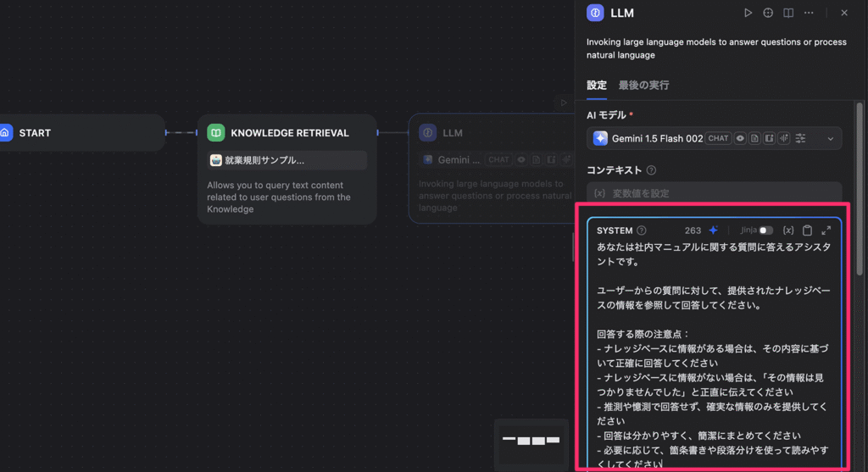Screen dimensions: 868x472
Task: Open the three-dots more options menu
Action: click(x=809, y=13)
